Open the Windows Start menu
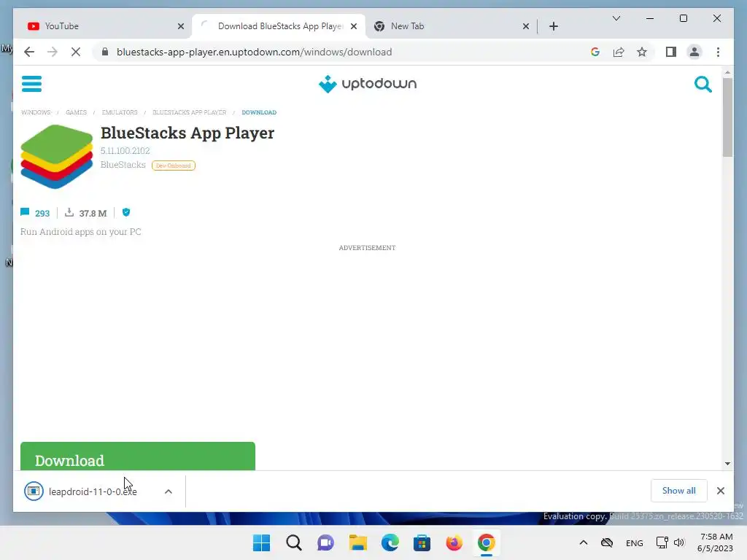This screenshot has width=747, height=560. [262, 542]
